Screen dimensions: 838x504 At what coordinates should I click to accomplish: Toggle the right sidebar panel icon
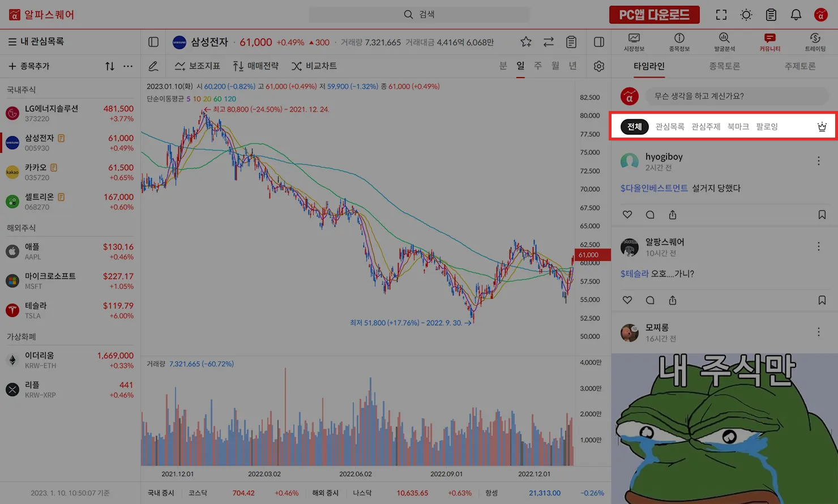point(599,42)
